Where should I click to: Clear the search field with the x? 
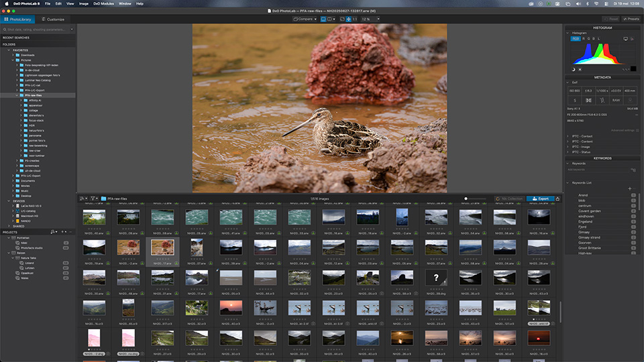point(72,29)
